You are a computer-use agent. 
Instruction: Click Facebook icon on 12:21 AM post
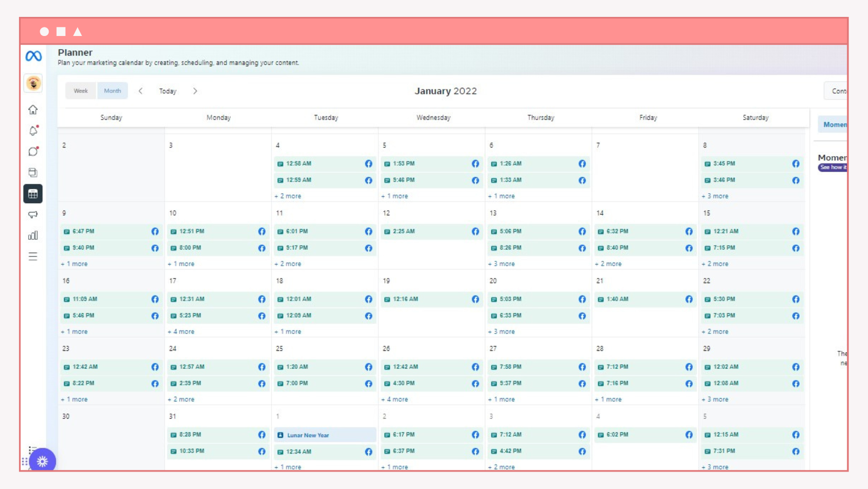(x=796, y=232)
